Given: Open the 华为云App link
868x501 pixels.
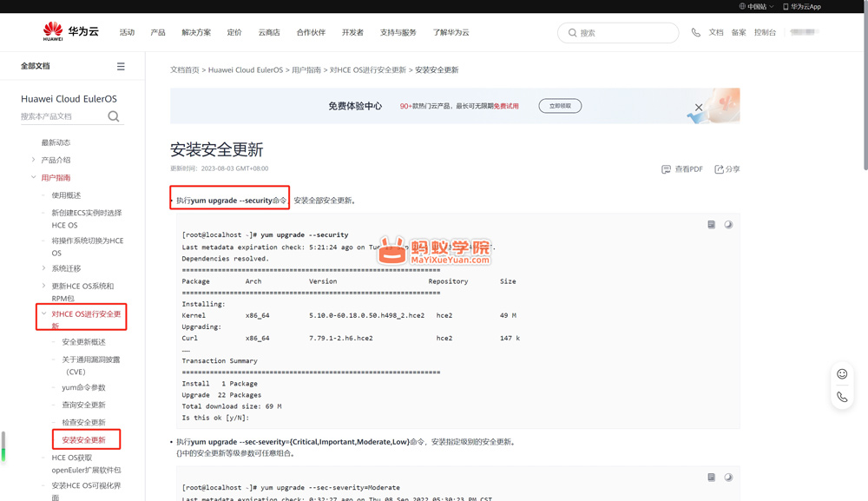Looking at the screenshot, I should point(801,6).
